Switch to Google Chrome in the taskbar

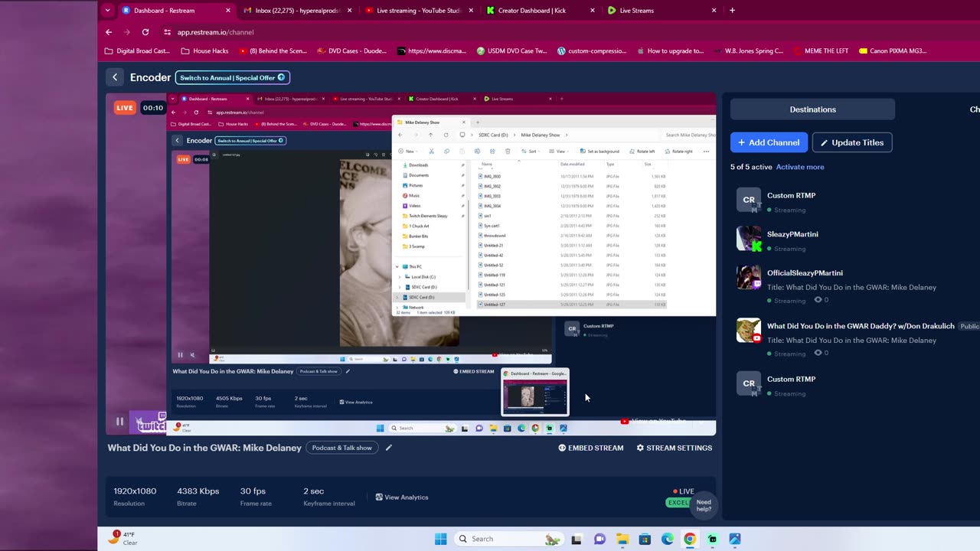[690, 539]
